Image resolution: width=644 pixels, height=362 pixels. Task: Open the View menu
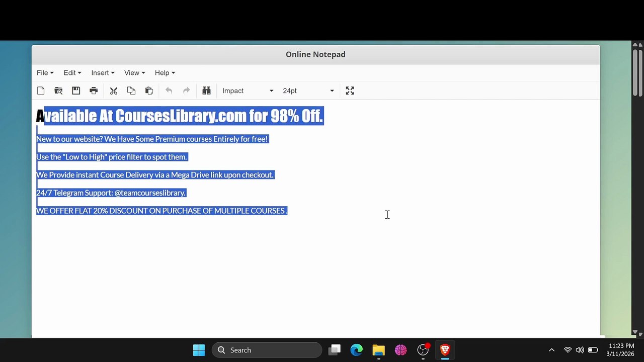coord(134,73)
